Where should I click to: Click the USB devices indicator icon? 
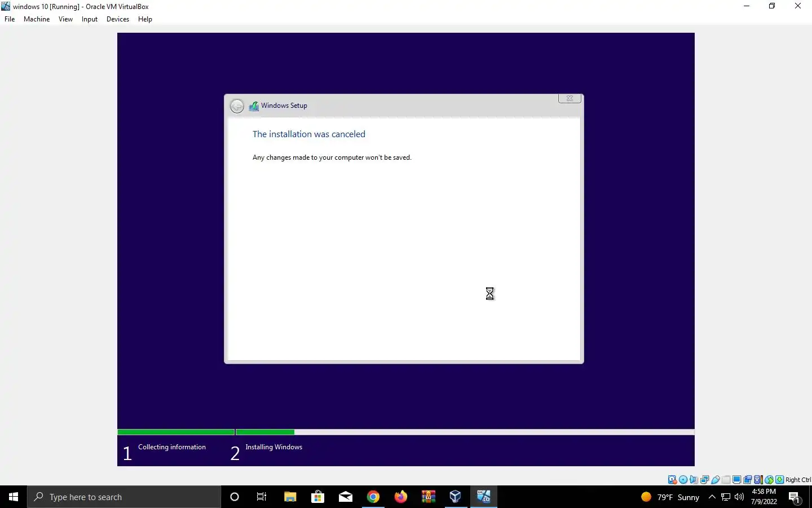715,480
